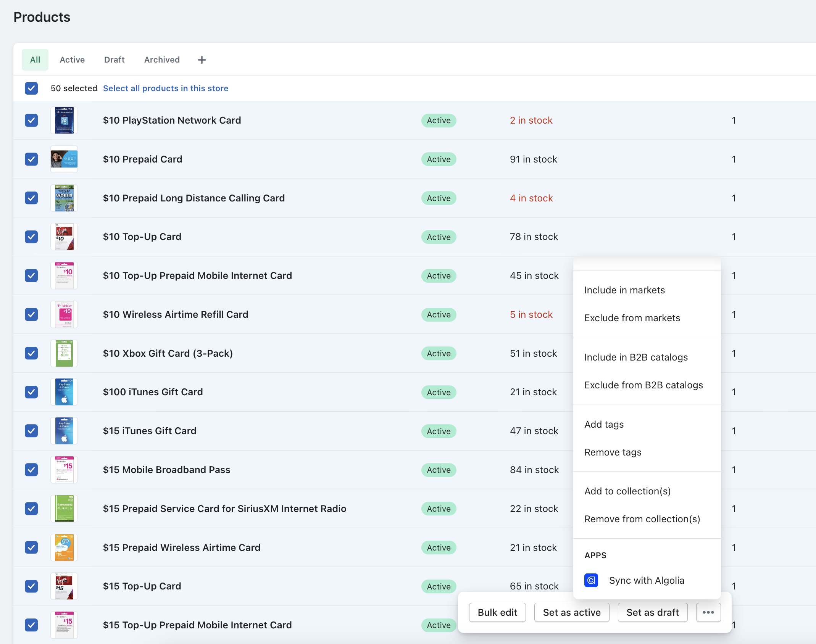Choose Include in markets from the menu

coord(647,290)
